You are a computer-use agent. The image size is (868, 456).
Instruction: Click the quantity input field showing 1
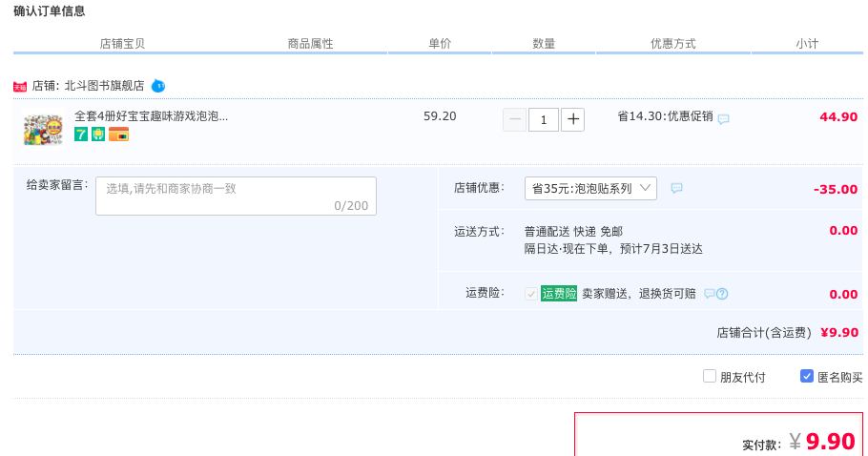coord(544,119)
